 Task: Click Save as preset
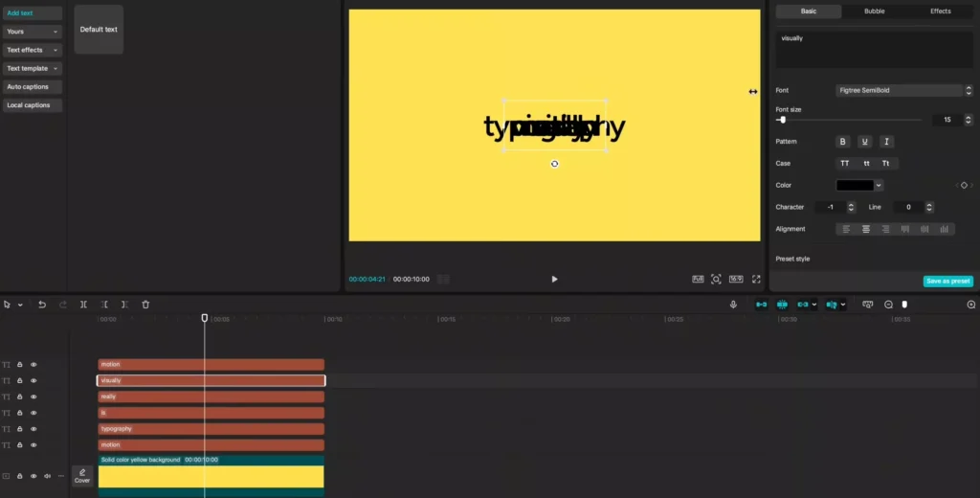(x=947, y=281)
